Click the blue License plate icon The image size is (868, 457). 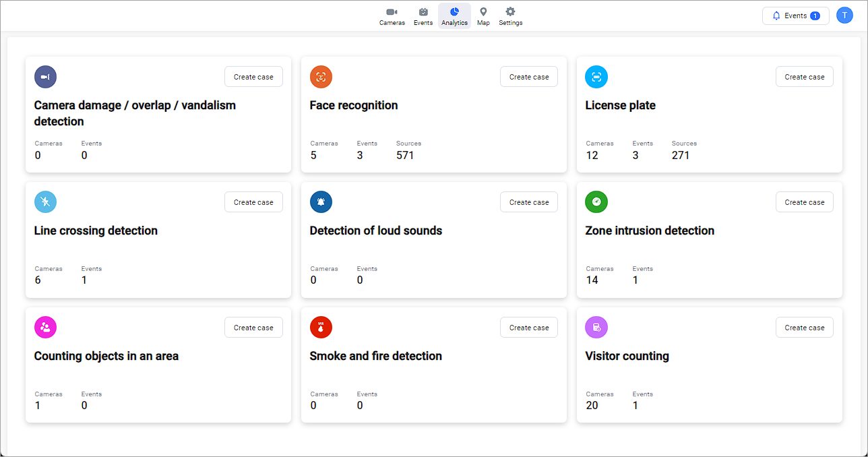point(596,77)
